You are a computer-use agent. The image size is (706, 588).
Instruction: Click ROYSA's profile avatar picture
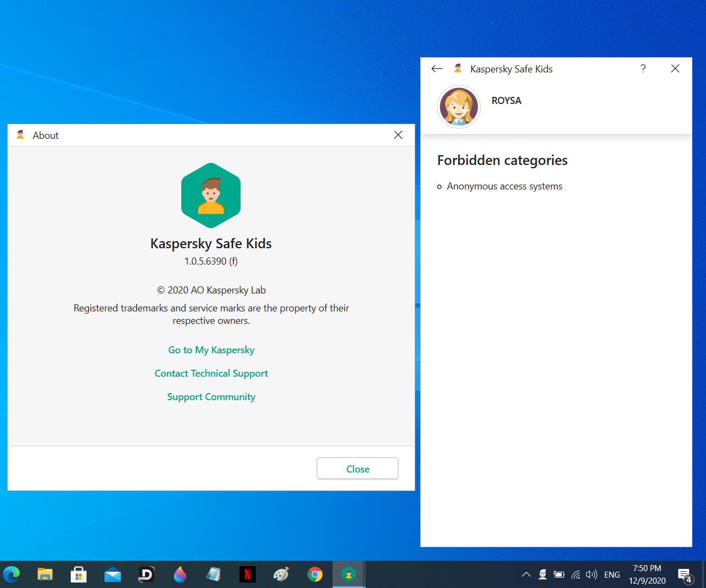[459, 107]
